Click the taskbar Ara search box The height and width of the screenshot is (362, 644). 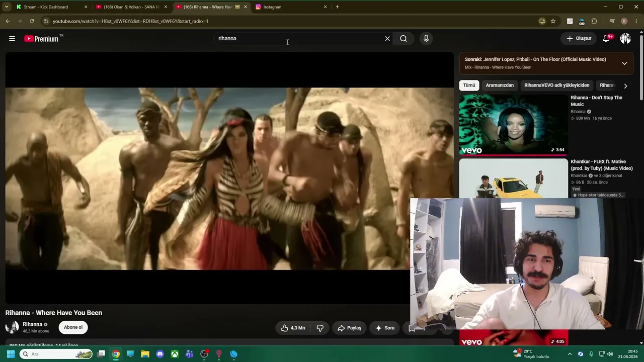pyautogui.click(x=56, y=354)
